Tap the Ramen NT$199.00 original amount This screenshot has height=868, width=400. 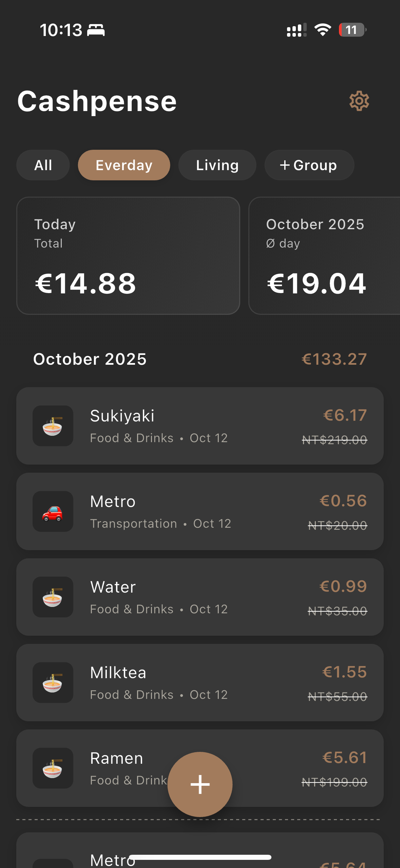[335, 782]
